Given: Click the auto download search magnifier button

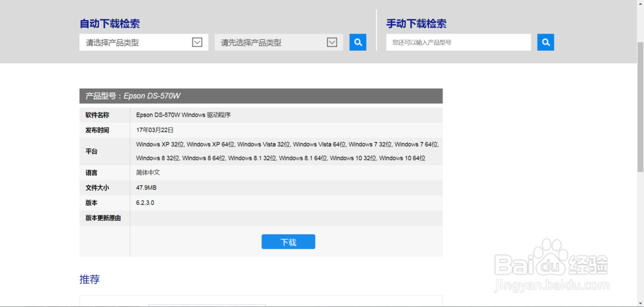Looking at the screenshot, I should click(357, 42).
